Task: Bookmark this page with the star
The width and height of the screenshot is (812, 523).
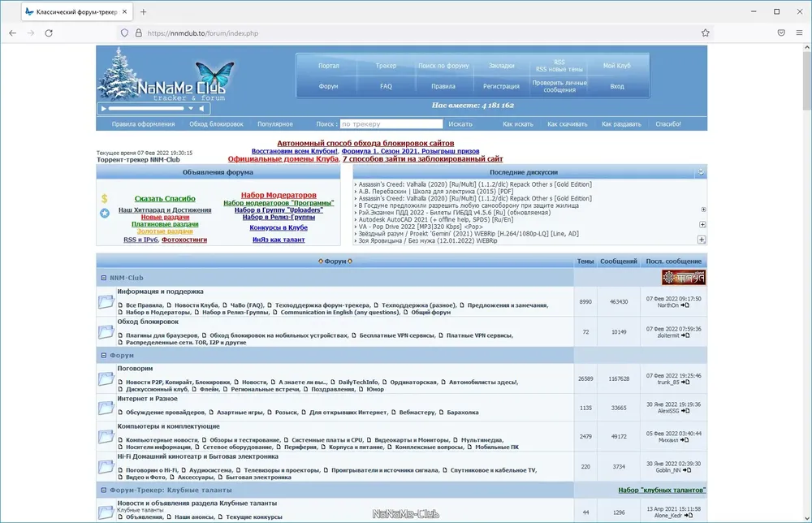Action: (x=706, y=33)
